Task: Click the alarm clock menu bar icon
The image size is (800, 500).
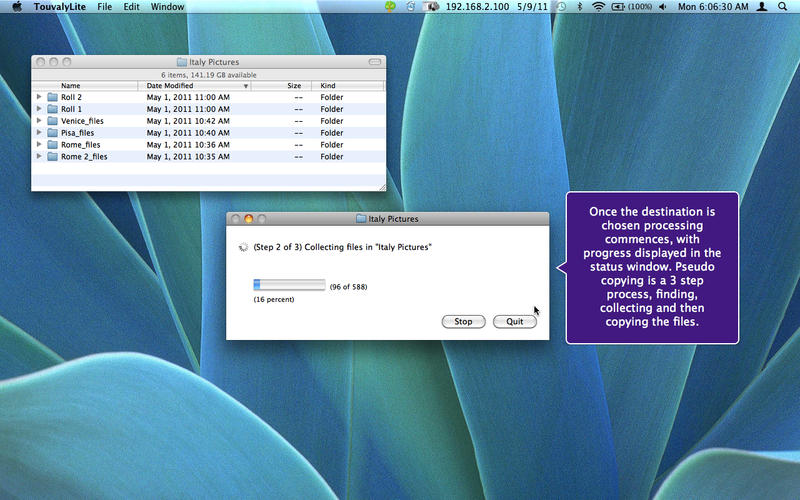Action: [x=411, y=7]
